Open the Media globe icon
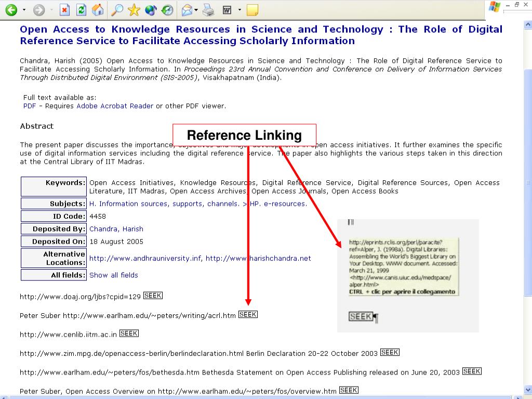532x399 pixels. (151, 10)
